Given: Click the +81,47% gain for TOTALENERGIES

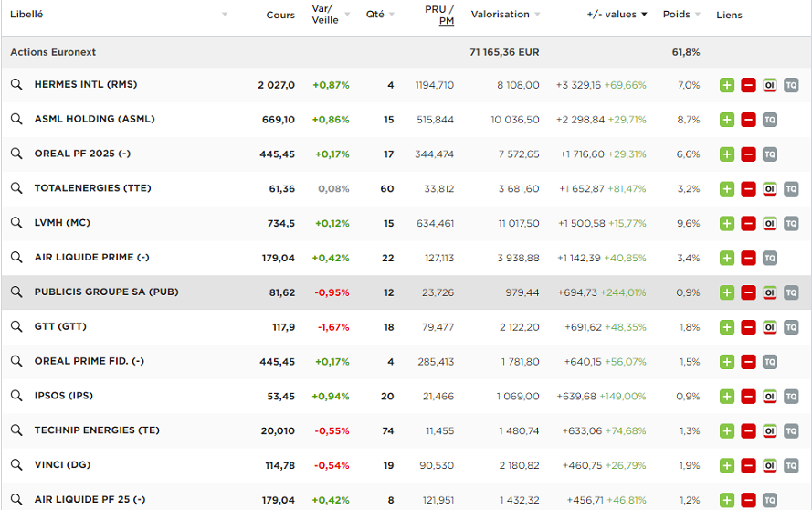Looking at the screenshot, I should click(x=627, y=189).
